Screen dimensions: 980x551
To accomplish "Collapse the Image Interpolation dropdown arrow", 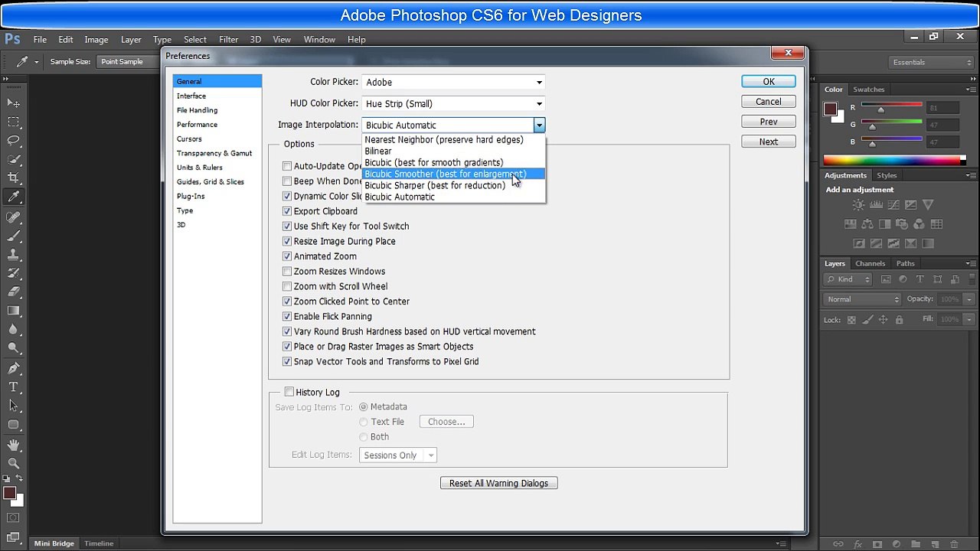I will pos(539,126).
